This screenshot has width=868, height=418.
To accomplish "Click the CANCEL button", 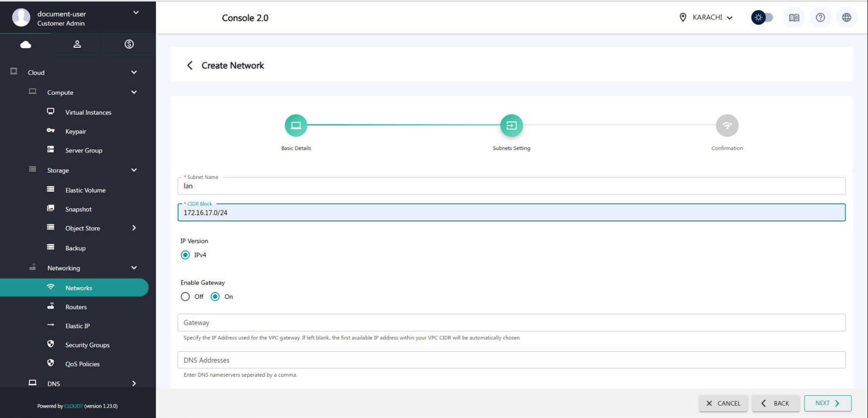I will pyautogui.click(x=723, y=403).
